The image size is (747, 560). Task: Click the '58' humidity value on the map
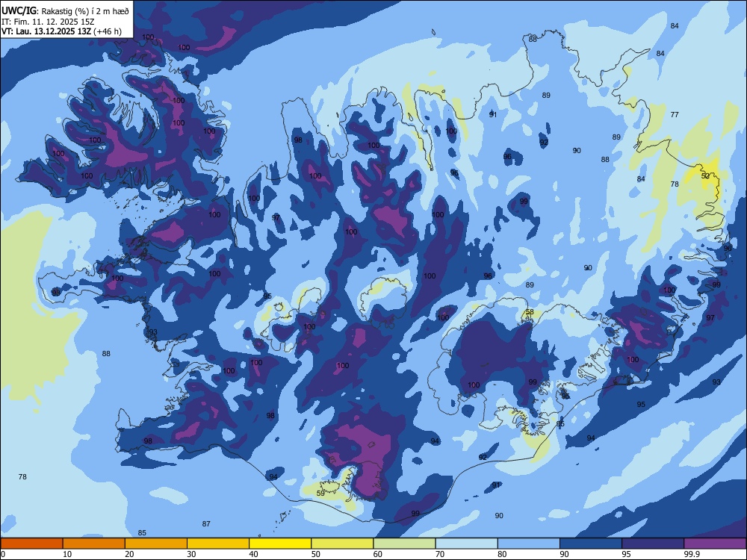[530, 312]
